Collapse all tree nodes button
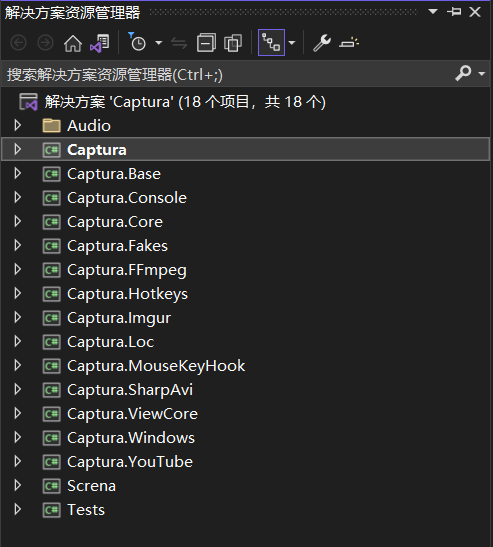Image resolution: width=493 pixels, height=547 pixels. click(206, 43)
